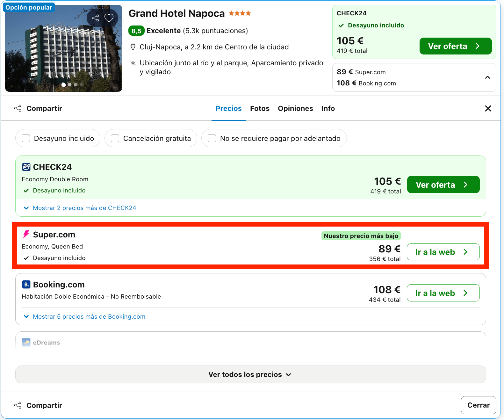Expand Ver todos los precios
The image size is (504, 420).
[250, 374]
